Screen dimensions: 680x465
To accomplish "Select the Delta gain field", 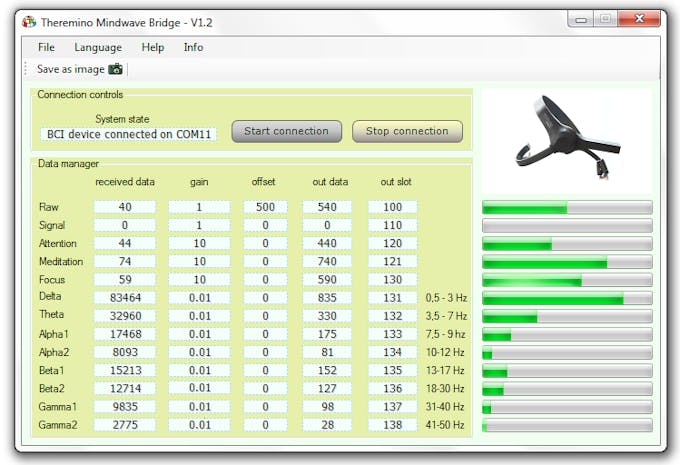I will (x=199, y=298).
